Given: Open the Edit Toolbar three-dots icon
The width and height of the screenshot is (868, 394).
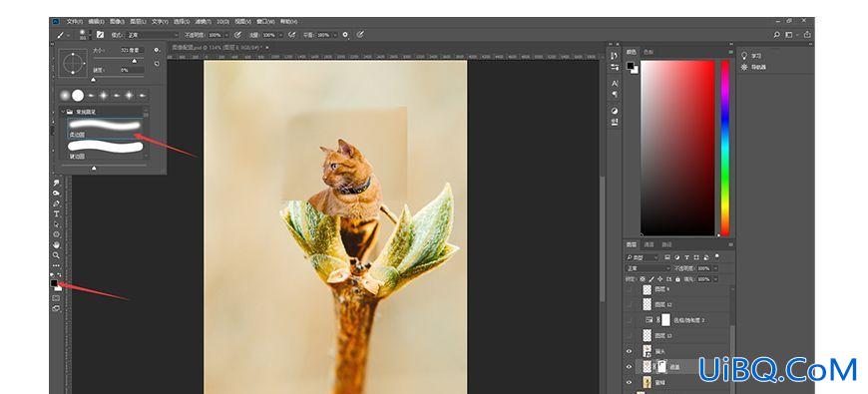Looking at the screenshot, I should coord(56,265).
